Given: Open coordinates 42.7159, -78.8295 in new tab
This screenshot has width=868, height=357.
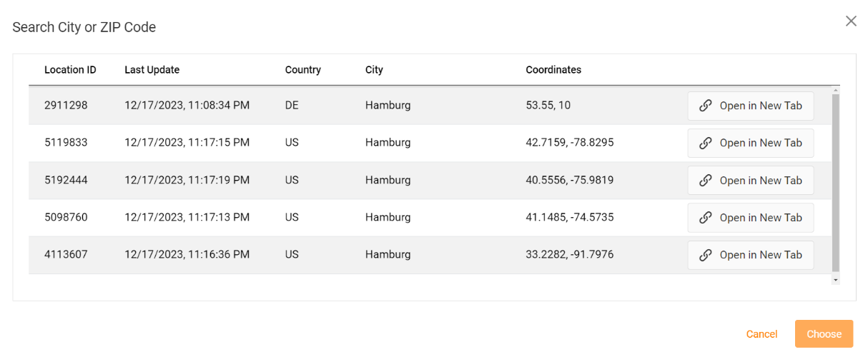Looking at the screenshot, I should [751, 143].
